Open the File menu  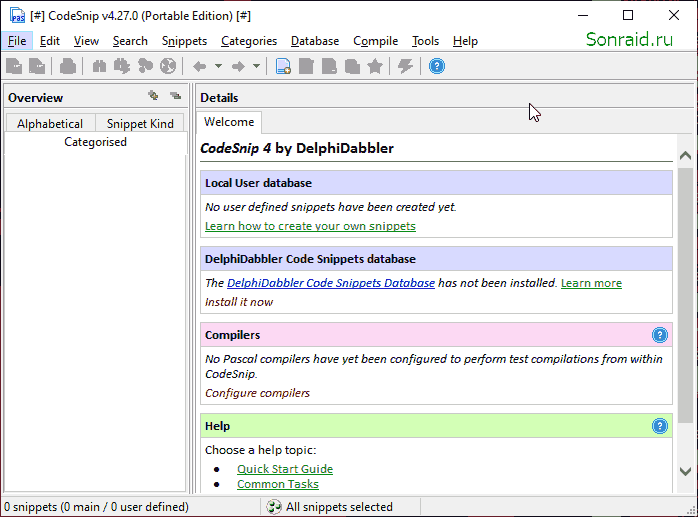click(17, 41)
